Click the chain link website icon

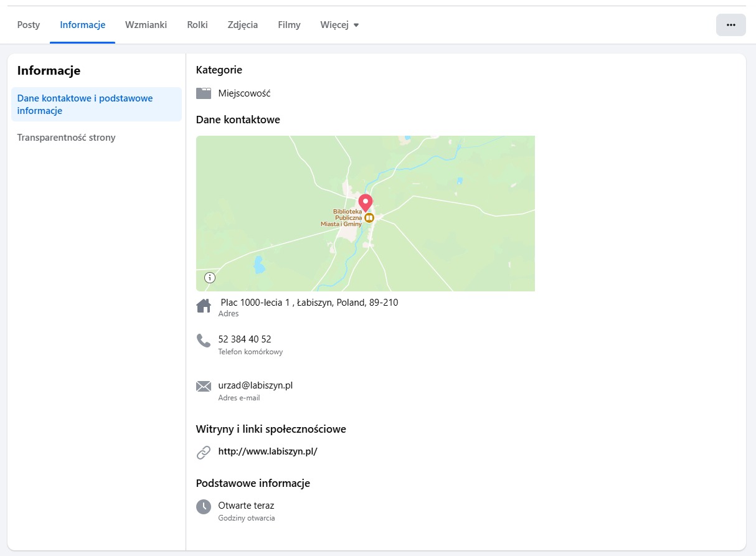[x=204, y=453]
